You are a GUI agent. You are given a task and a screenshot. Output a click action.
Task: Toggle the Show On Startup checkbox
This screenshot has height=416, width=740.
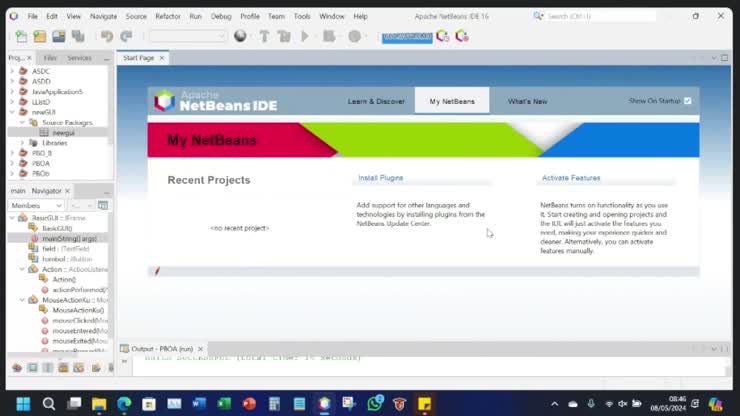click(688, 101)
